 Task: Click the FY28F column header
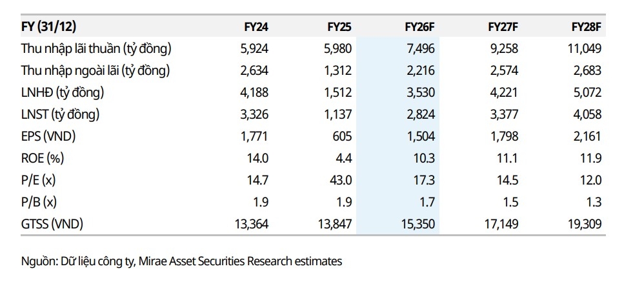586,26
